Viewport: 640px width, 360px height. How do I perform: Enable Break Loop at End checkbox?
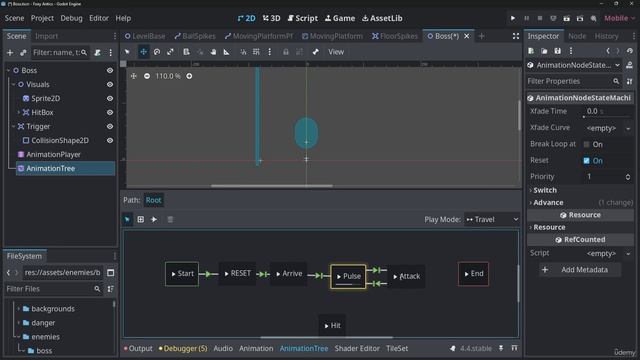click(587, 144)
